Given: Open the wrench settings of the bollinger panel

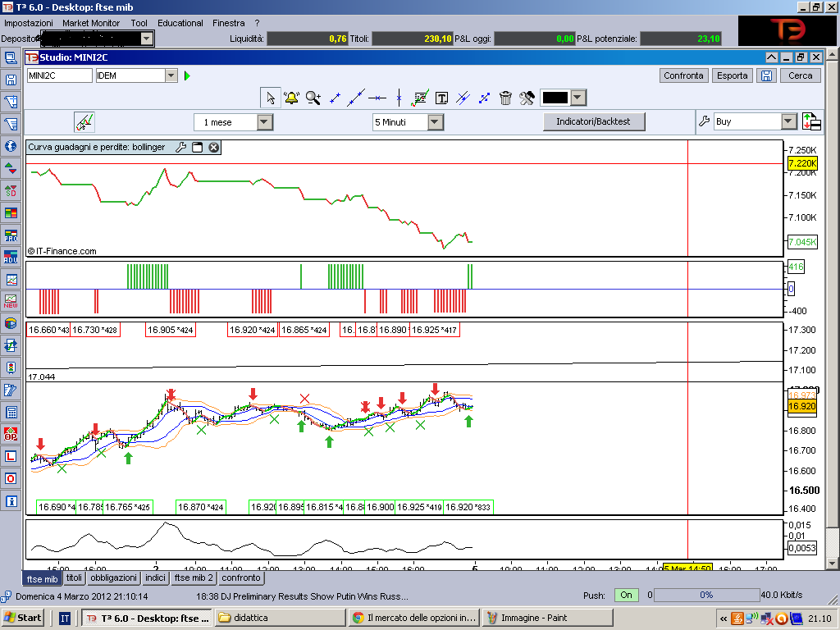Looking at the screenshot, I should pos(180,148).
